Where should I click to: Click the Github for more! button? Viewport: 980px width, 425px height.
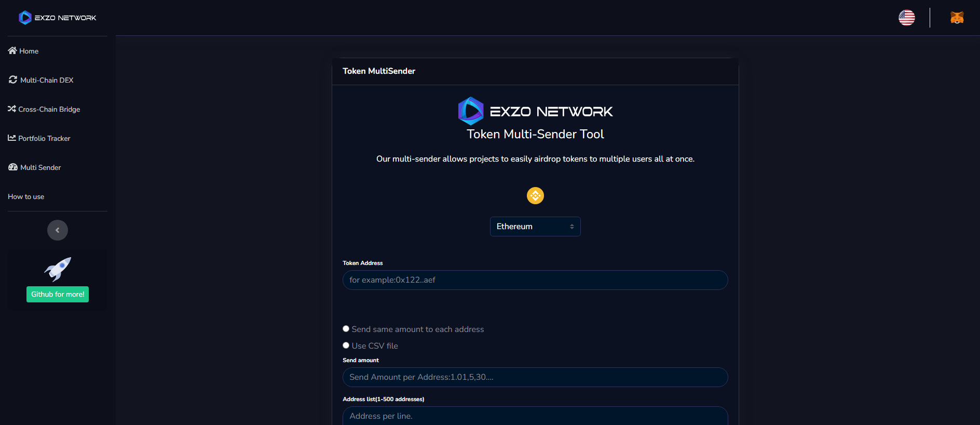point(58,294)
